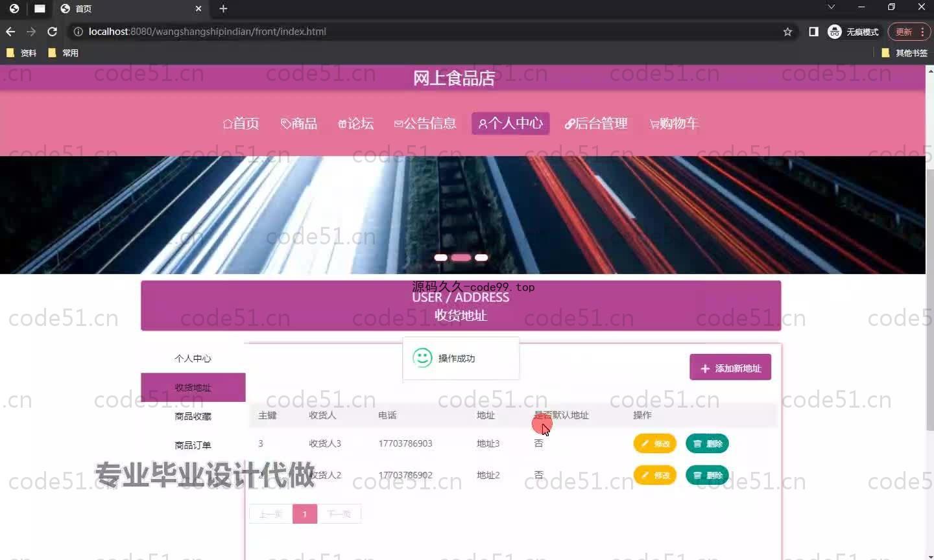Screen dimensions: 934x560
Task: Bookmark this page with star icon
Action: [787, 32]
